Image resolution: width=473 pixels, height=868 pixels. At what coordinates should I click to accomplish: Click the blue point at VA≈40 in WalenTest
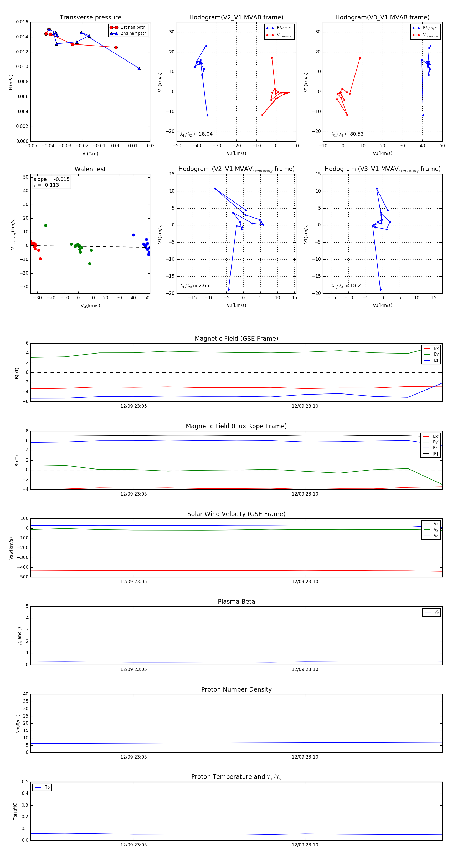(134, 235)
